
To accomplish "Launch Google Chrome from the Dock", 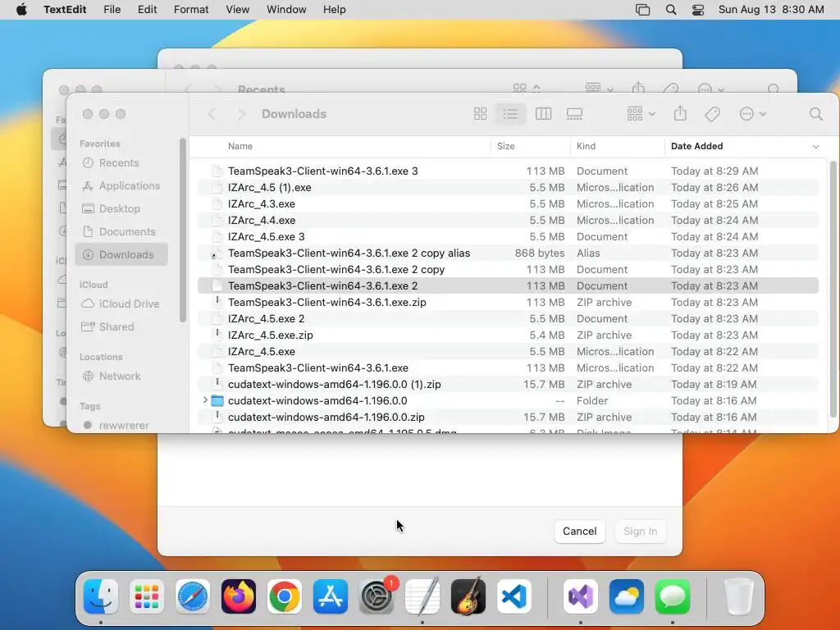I will coord(285,596).
